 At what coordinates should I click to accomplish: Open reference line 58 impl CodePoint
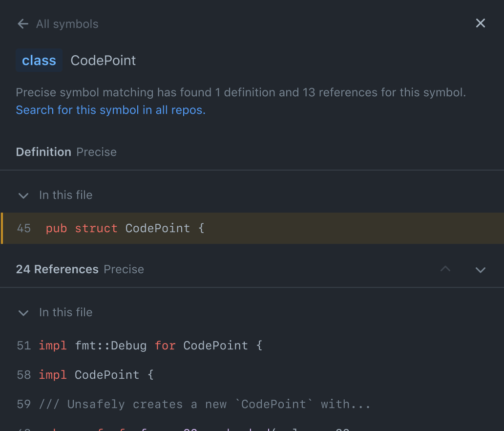click(x=96, y=375)
